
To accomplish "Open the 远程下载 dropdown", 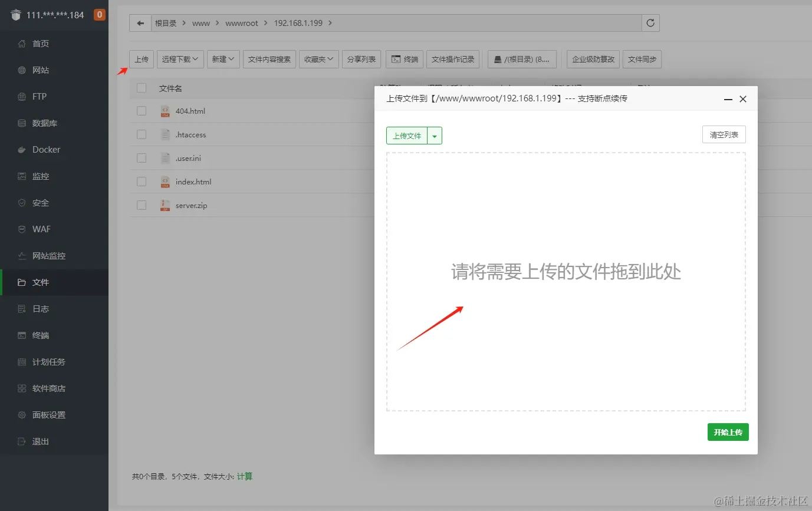I will [180, 59].
